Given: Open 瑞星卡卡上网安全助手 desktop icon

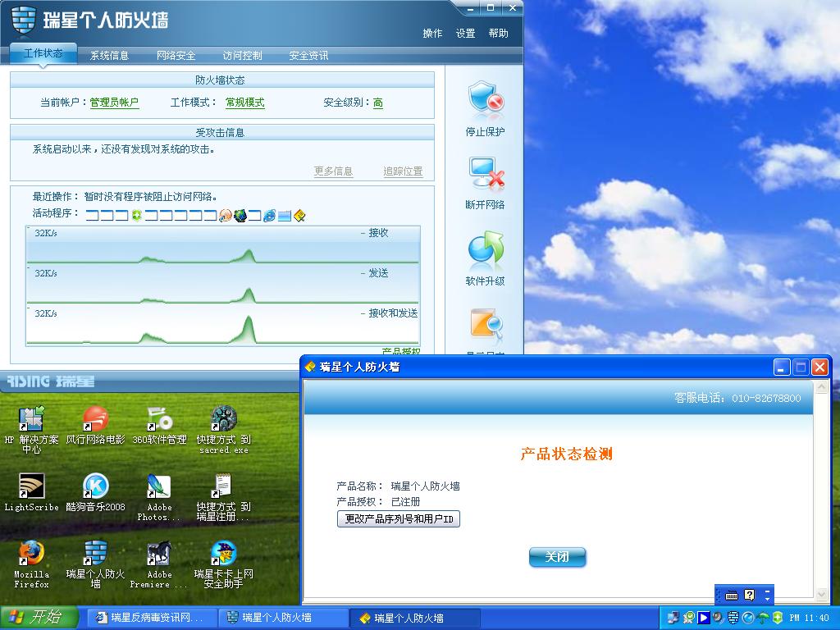Looking at the screenshot, I should (223, 554).
